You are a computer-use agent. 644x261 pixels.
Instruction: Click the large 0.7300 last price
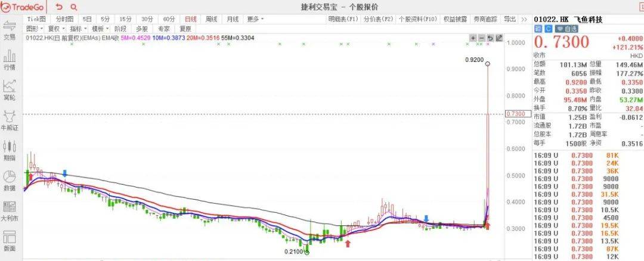[562, 42]
